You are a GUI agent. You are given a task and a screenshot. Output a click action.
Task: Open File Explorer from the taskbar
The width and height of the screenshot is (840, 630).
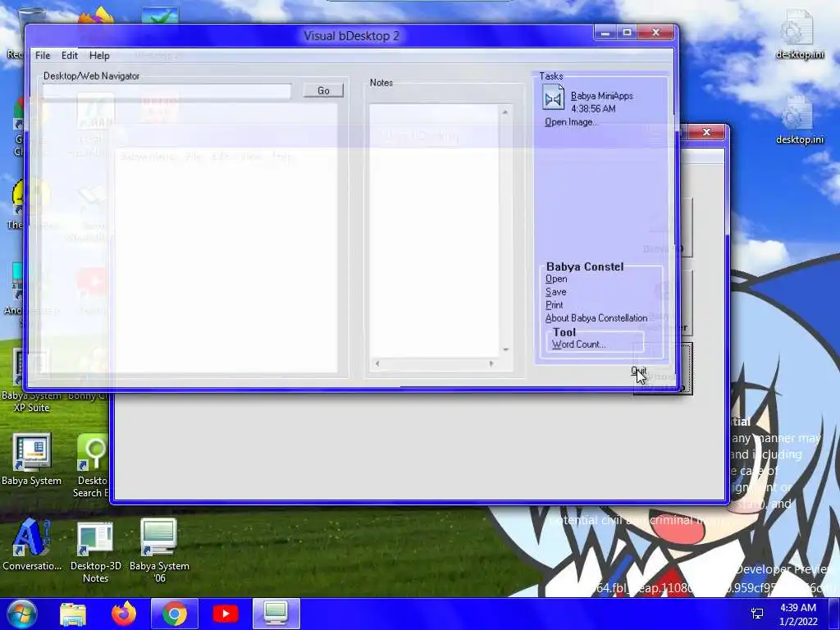[73, 614]
